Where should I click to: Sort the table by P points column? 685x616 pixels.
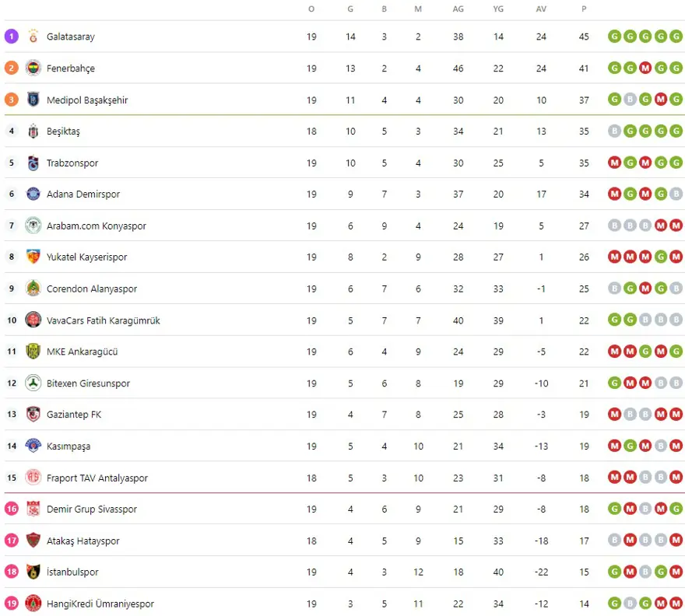[x=584, y=9]
